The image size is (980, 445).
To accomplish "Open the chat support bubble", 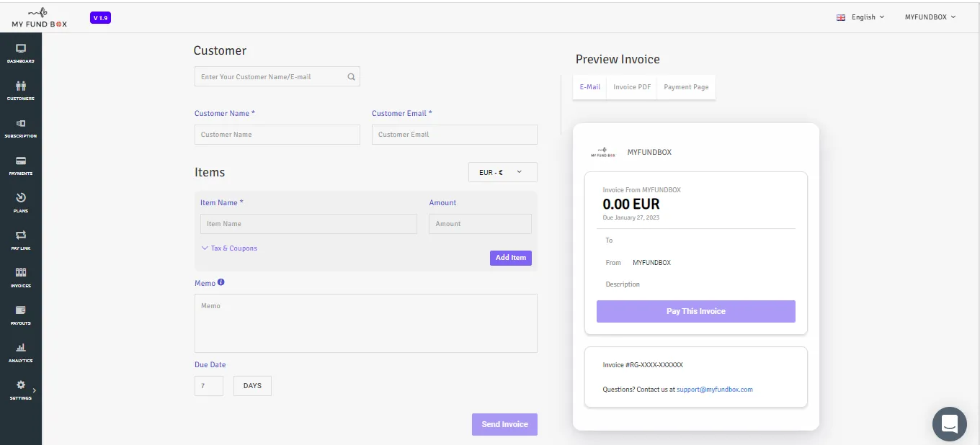I will click(x=950, y=424).
